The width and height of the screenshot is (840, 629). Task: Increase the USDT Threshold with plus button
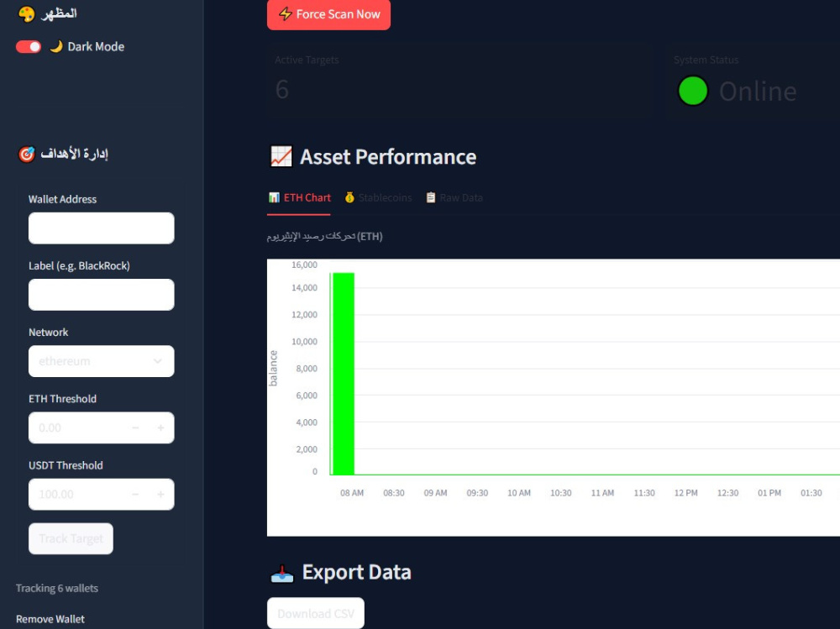160,494
